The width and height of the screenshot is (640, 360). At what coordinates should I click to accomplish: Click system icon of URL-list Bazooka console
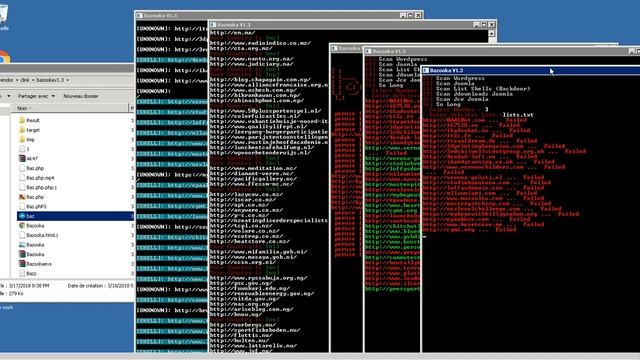coord(213,25)
